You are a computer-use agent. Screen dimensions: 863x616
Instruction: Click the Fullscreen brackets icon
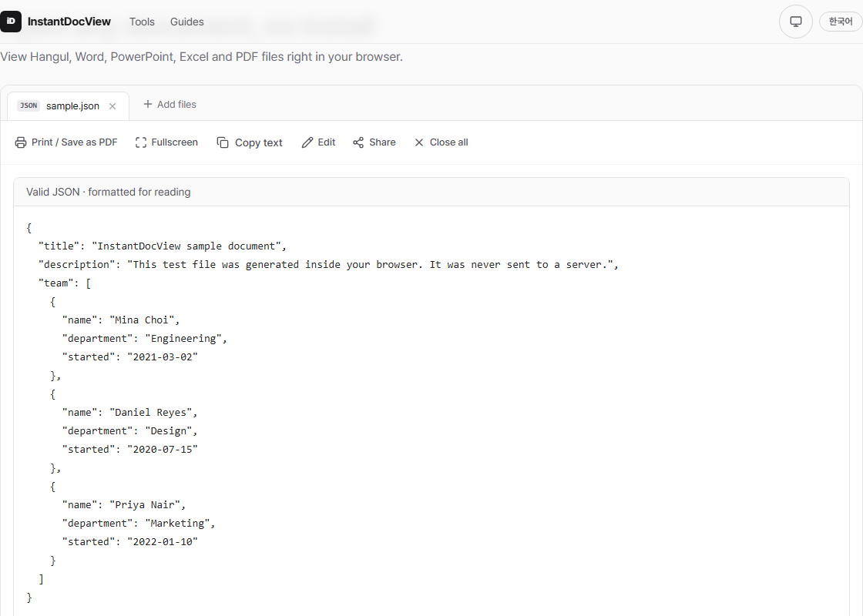pos(141,142)
